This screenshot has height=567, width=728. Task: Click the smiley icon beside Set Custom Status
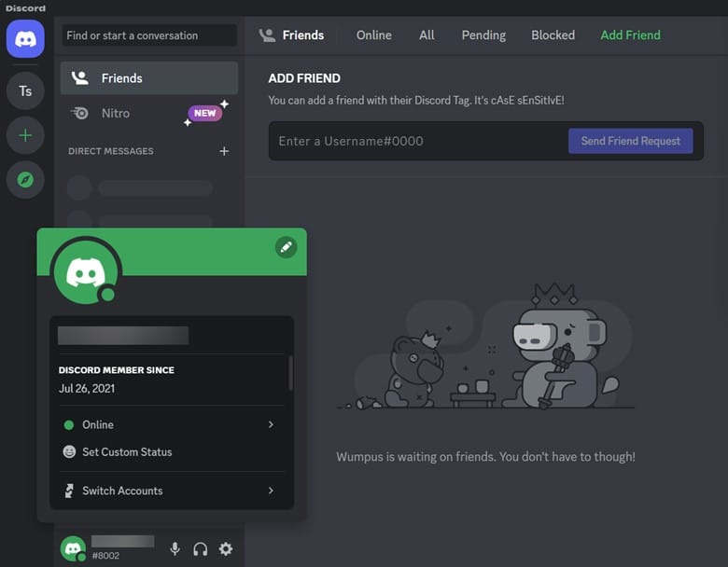[x=69, y=452]
